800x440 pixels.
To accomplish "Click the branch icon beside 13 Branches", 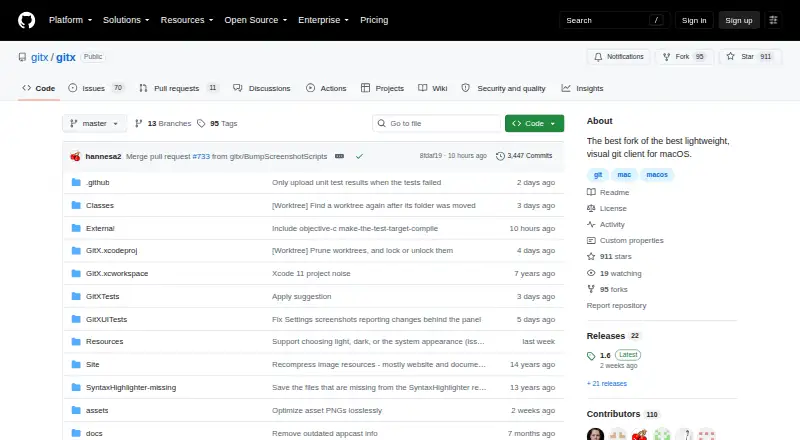I will click(x=138, y=124).
